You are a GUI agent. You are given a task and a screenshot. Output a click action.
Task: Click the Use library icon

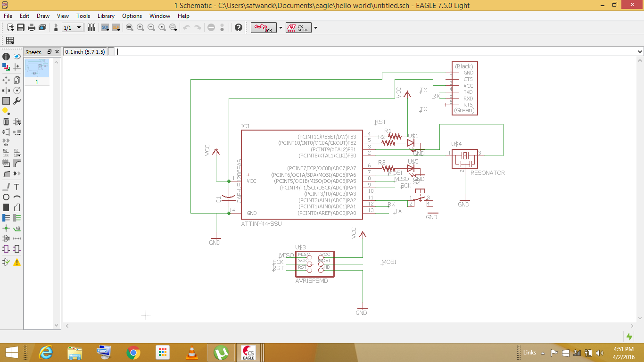tap(91, 27)
